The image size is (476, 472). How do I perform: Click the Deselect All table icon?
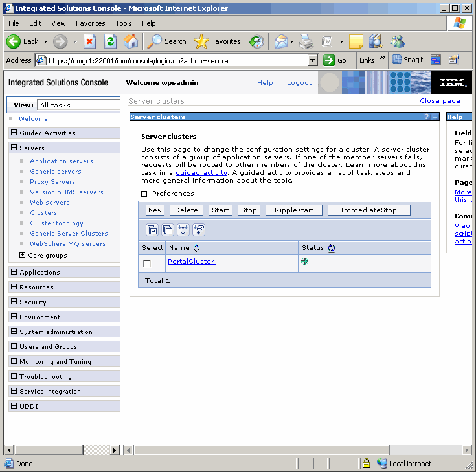[x=168, y=230]
